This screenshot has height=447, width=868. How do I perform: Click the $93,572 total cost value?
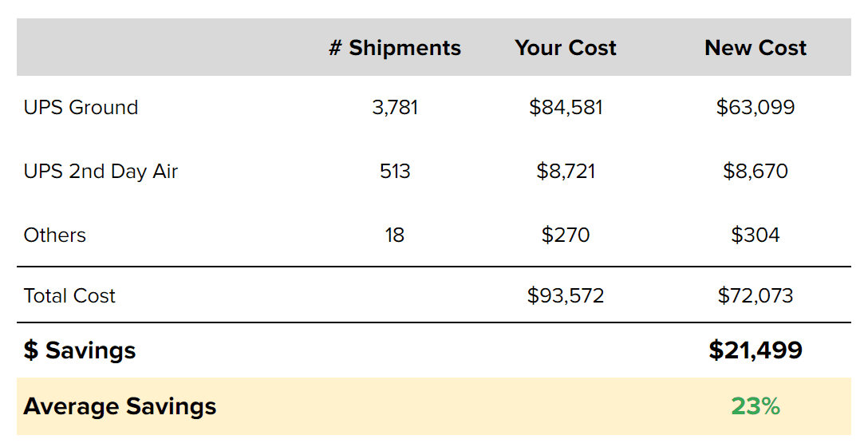(x=566, y=296)
